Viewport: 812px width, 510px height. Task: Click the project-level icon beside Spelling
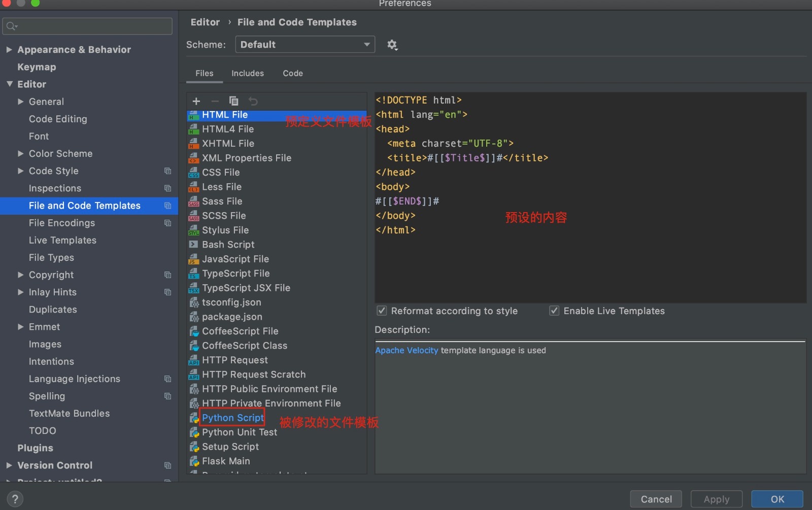(x=167, y=396)
